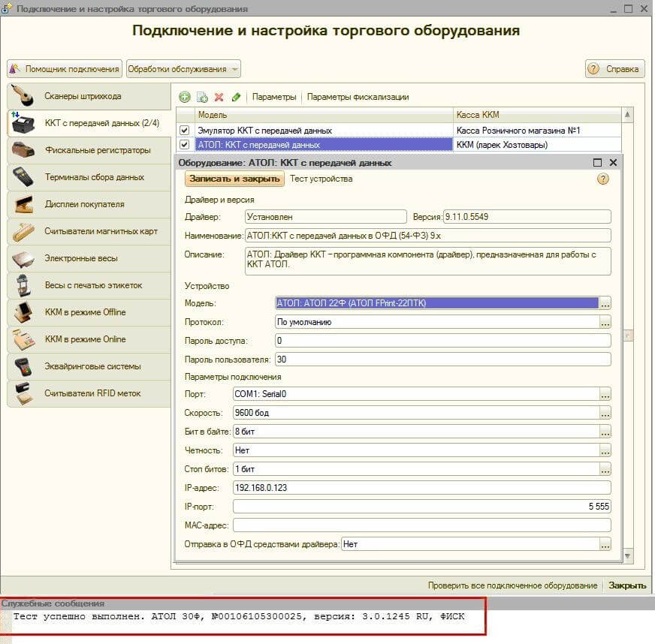Click the red Delete equipment icon
655x644 pixels.
click(x=219, y=98)
